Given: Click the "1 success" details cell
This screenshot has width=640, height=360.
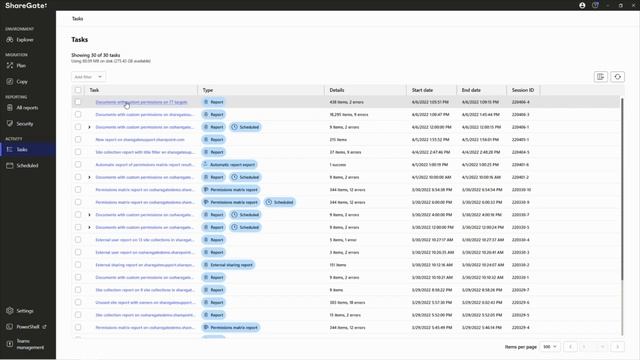Looking at the screenshot, I should [338, 164].
